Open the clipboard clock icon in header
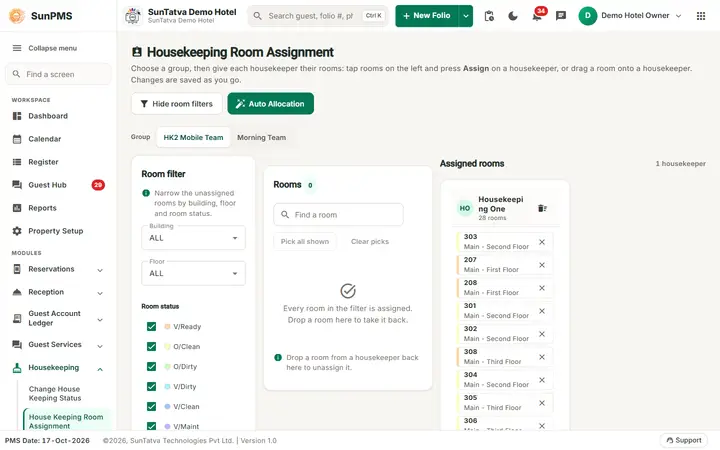 pos(489,16)
